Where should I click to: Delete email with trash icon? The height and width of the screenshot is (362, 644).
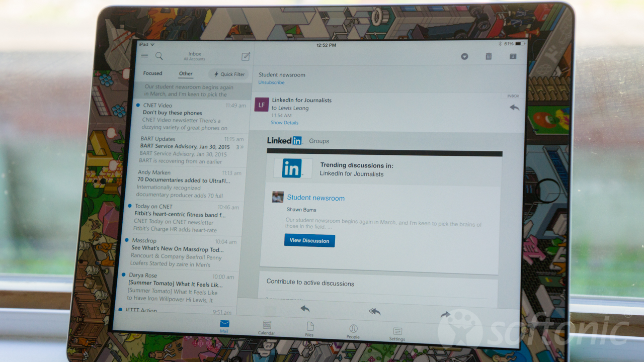tap(489, 56)
